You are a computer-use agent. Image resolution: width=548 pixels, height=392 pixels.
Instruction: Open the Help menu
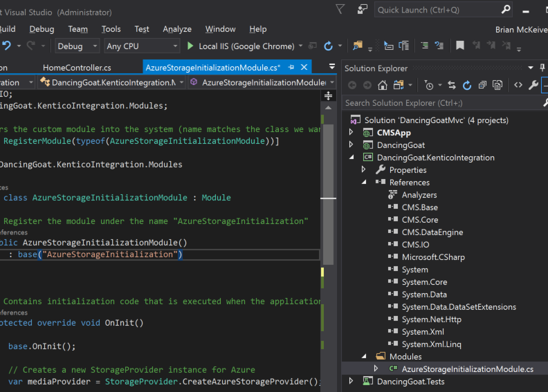pos(257,29)
